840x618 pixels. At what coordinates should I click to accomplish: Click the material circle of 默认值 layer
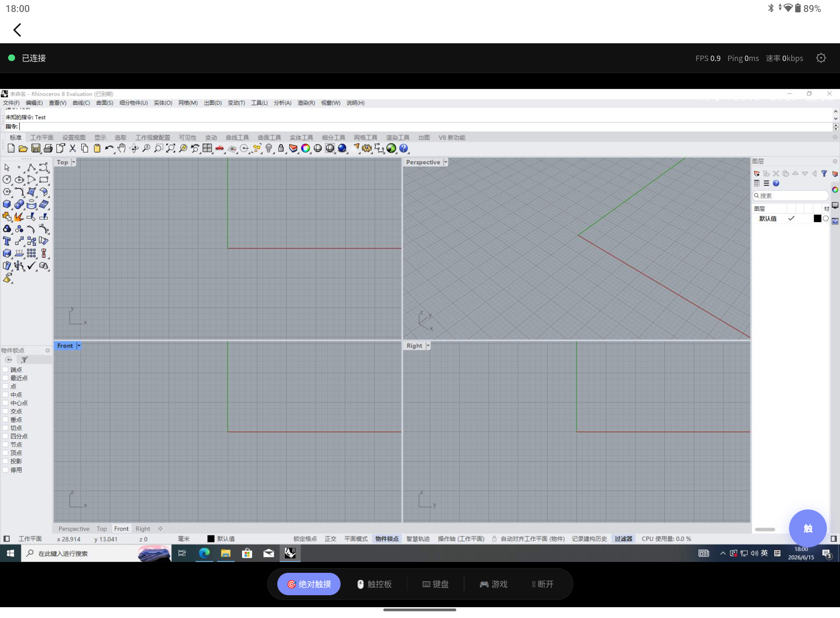826,219
